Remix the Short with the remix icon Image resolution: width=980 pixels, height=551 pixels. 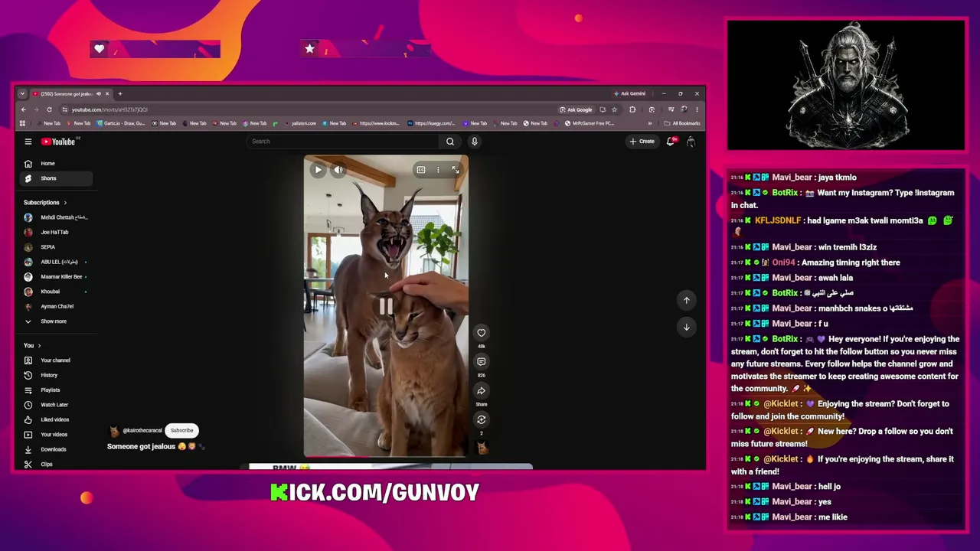[x=482, y=419]
